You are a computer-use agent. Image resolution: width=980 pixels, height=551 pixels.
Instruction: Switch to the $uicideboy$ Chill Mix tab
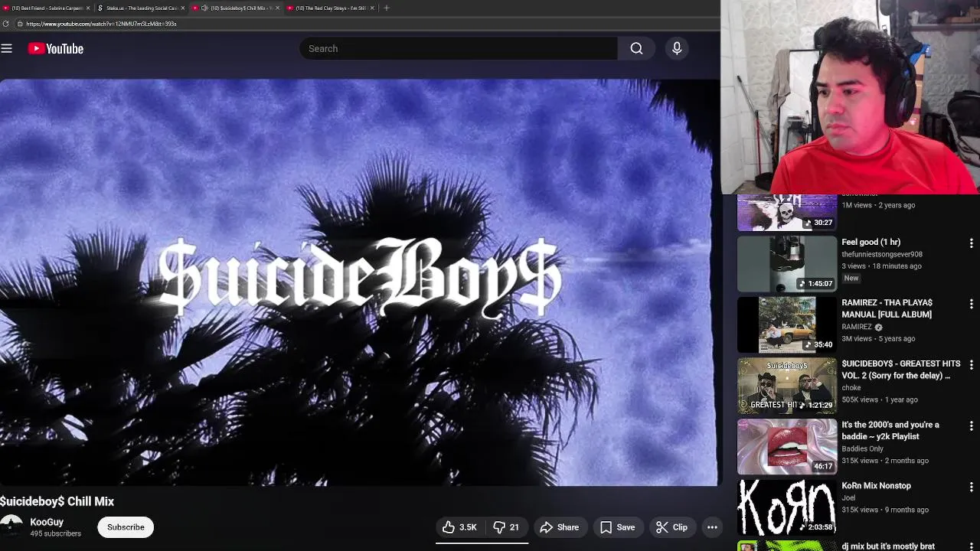[237, 8]
